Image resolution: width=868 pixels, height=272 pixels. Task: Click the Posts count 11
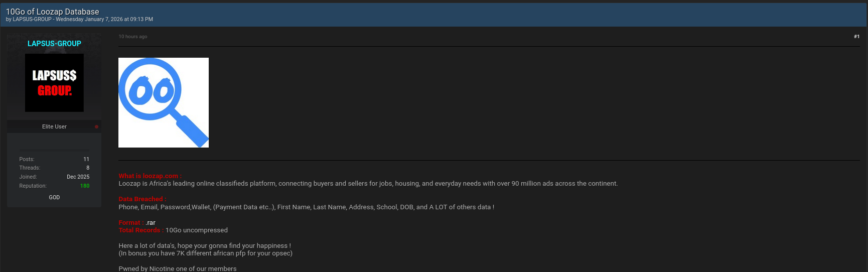click(86, 159)
